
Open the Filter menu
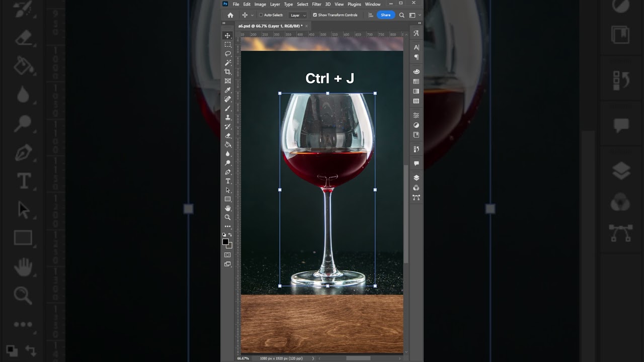(316, 4)
